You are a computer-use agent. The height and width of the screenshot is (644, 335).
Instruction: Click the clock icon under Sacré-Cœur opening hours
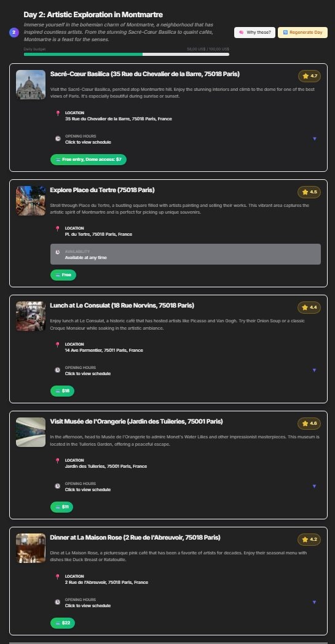pos(58,139)
